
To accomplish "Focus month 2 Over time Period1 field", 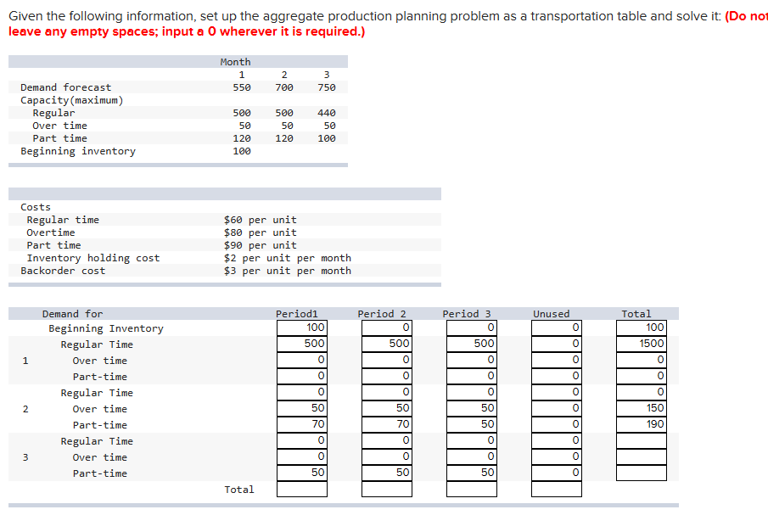I will coord(302,409).
